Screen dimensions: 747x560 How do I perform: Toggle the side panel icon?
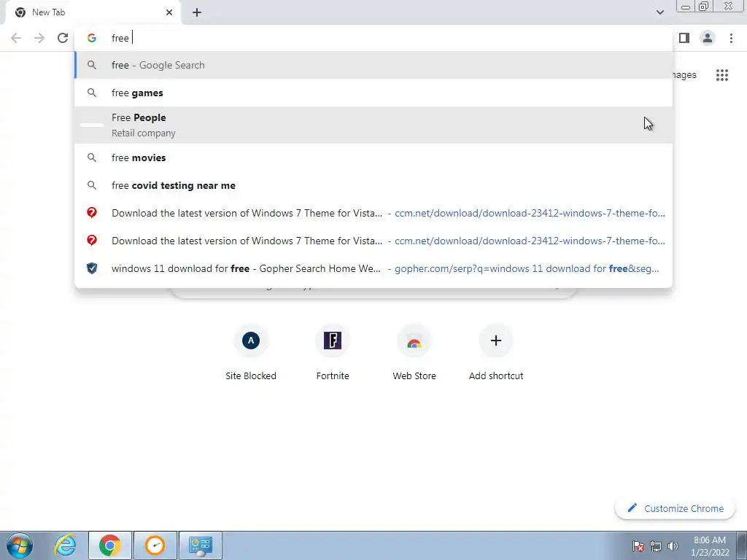pos(684,38)
